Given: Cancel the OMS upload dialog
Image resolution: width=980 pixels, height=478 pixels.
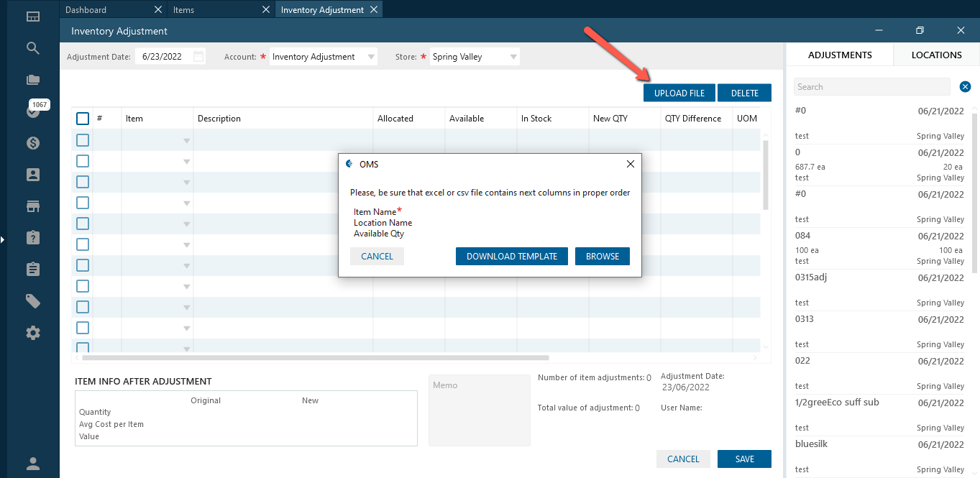Looking at the screenshot, I should pyautogui.click(x=377, y=256).
